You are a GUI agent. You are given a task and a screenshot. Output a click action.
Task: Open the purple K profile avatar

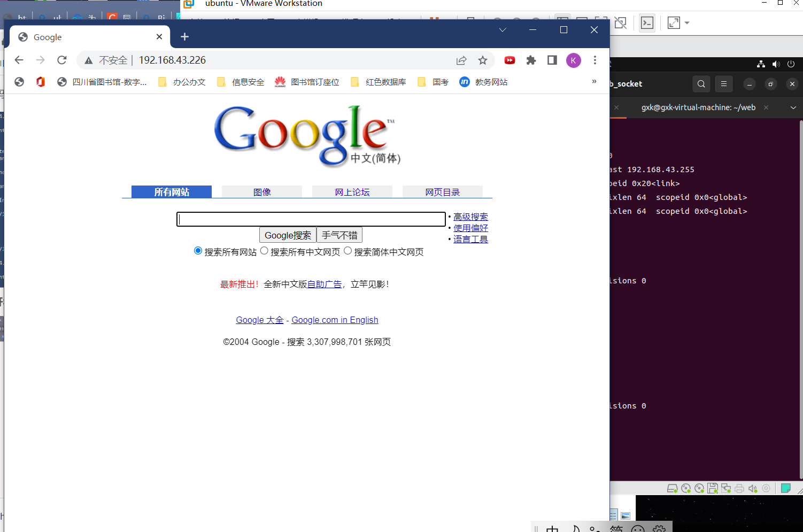pos(574,60)
